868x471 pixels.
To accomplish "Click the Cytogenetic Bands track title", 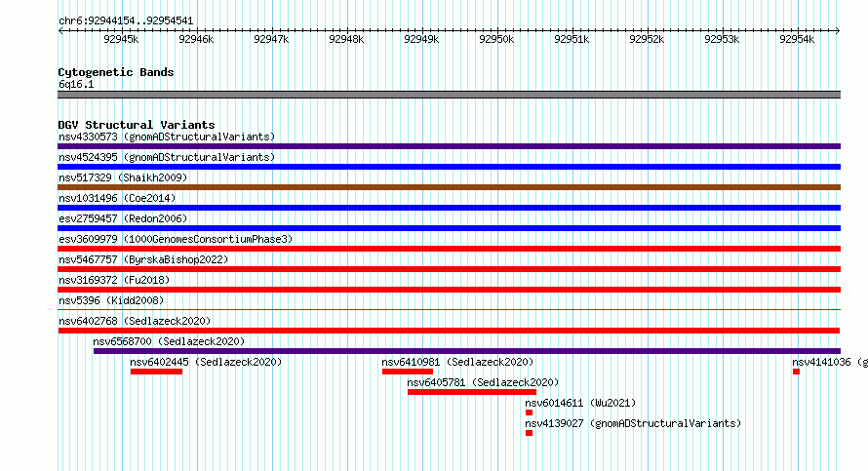I will pos(116,72).
